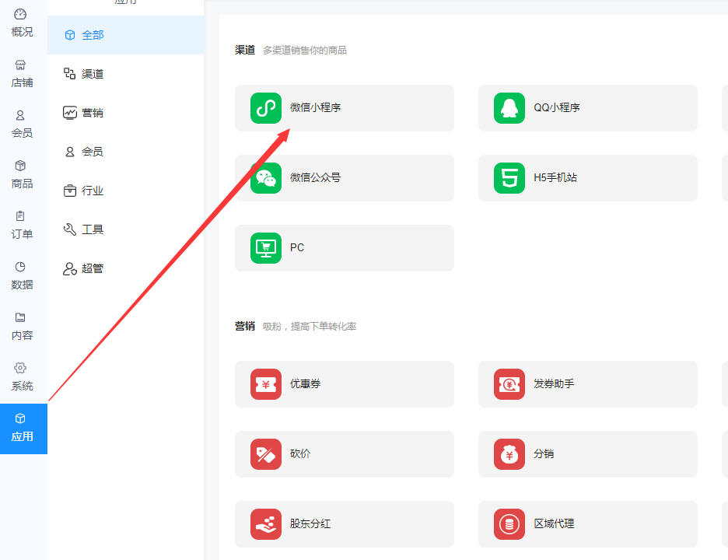Open the 微信公众号 card label

pos(315,177)
